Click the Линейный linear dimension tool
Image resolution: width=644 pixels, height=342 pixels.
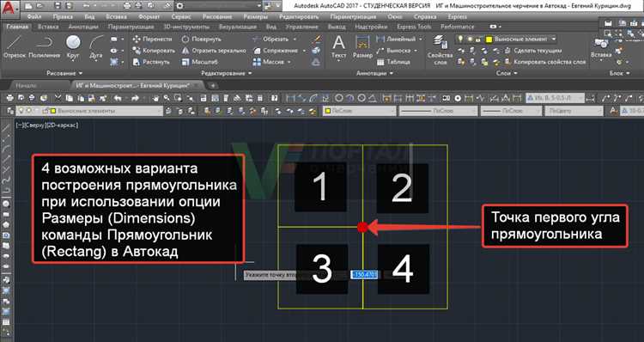(x=397, y=39)
